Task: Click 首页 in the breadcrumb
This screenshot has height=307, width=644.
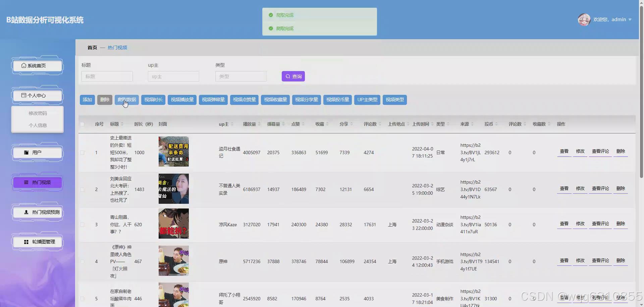Action: pyautogui.click(x=92, y=48)
